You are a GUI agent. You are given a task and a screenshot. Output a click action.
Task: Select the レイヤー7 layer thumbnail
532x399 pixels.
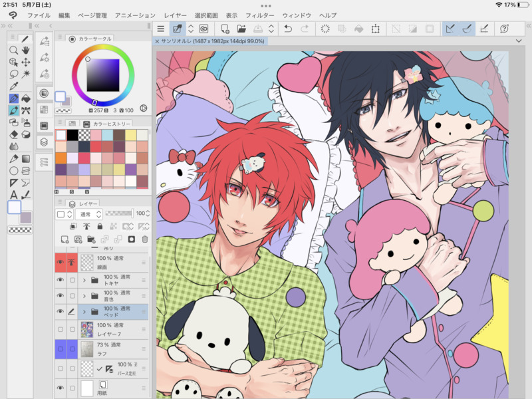87,329
